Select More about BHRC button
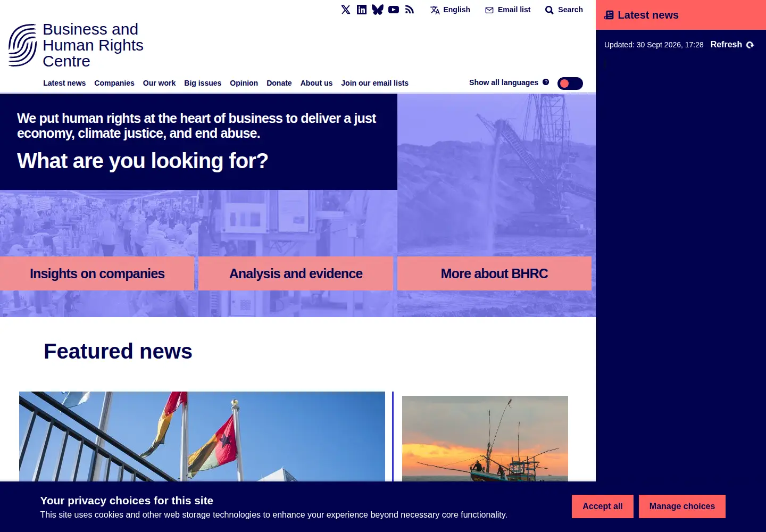 point(494,273)
